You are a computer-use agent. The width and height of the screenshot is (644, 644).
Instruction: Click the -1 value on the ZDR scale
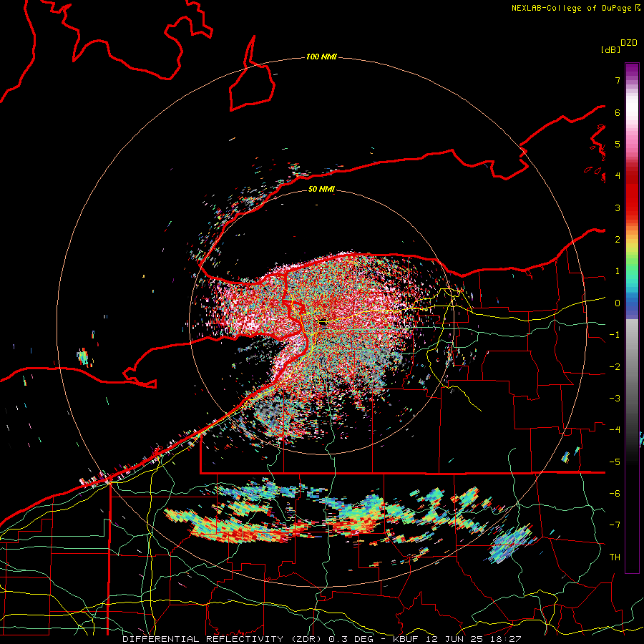(615, 335)
